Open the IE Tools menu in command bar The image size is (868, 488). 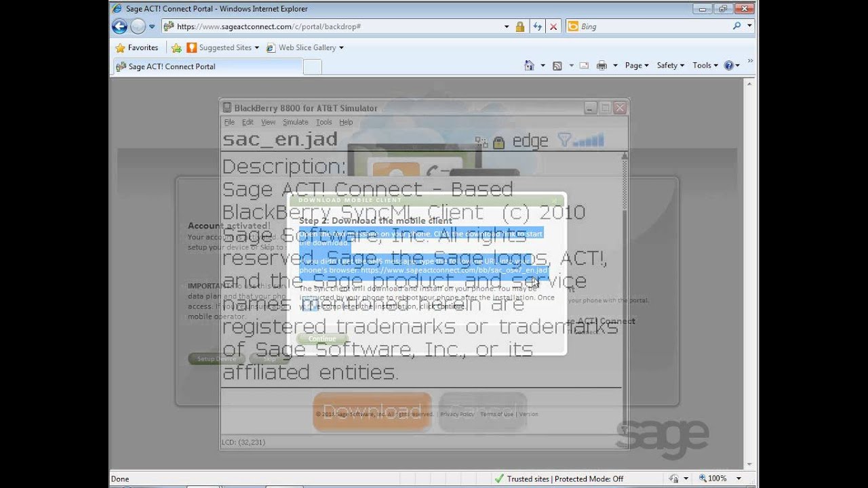[705, 66]
